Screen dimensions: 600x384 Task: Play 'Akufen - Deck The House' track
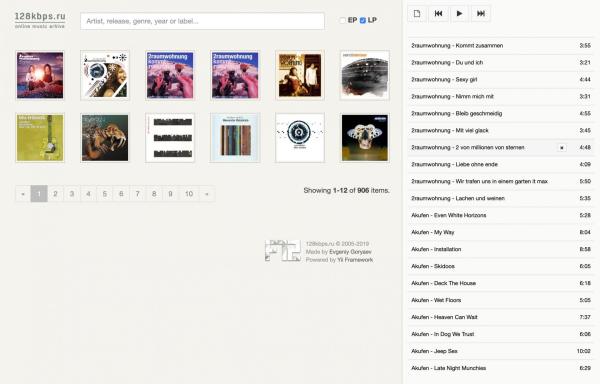501,283
